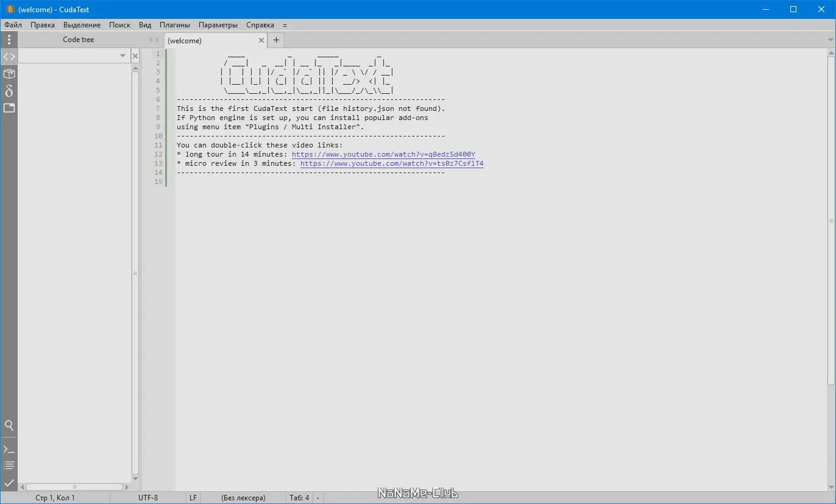Open the Правка menu
The height and width of the screenshot is (504, 836).
[43, 25]
